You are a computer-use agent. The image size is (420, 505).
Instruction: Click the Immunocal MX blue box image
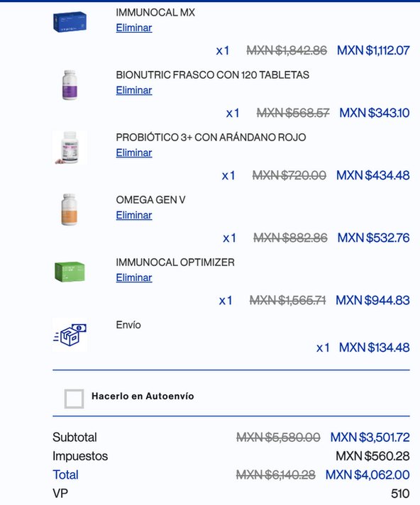[70, 22]
